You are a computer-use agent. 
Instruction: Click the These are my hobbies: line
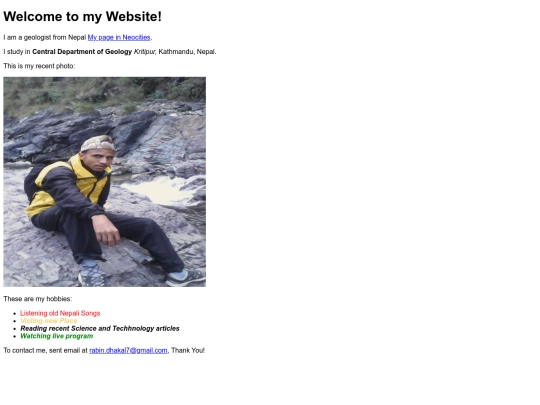pos(38,299)
